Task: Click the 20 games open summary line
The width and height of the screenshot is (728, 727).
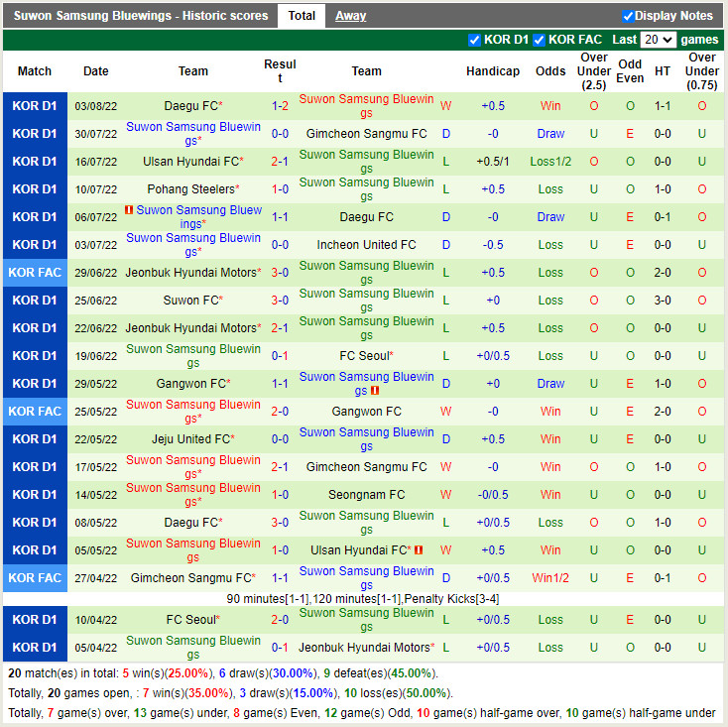Action: [230, 693]
